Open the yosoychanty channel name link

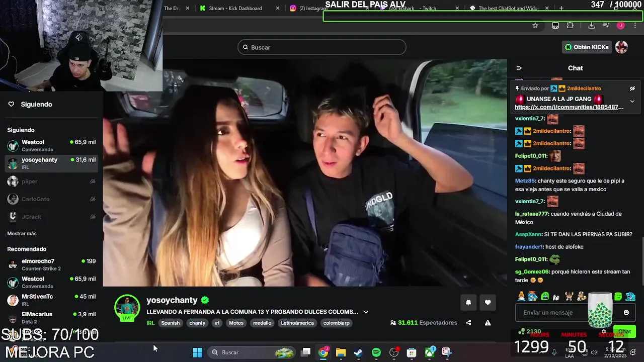172,300
